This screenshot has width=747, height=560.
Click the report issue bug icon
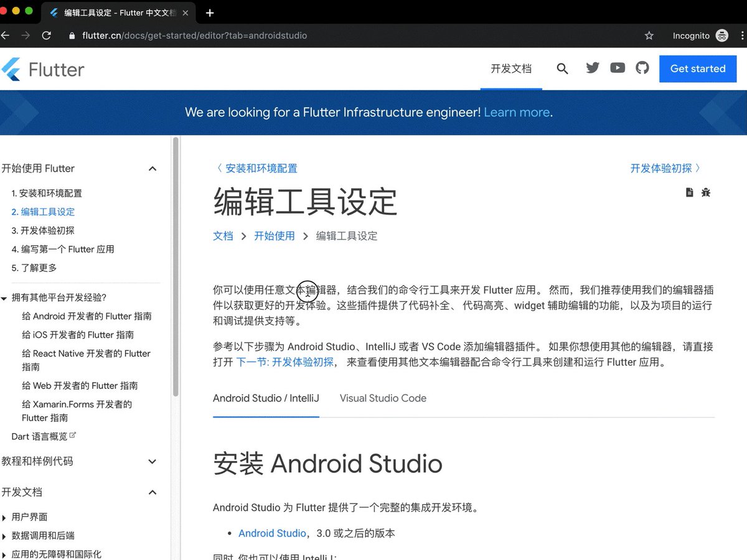(705, 192)
